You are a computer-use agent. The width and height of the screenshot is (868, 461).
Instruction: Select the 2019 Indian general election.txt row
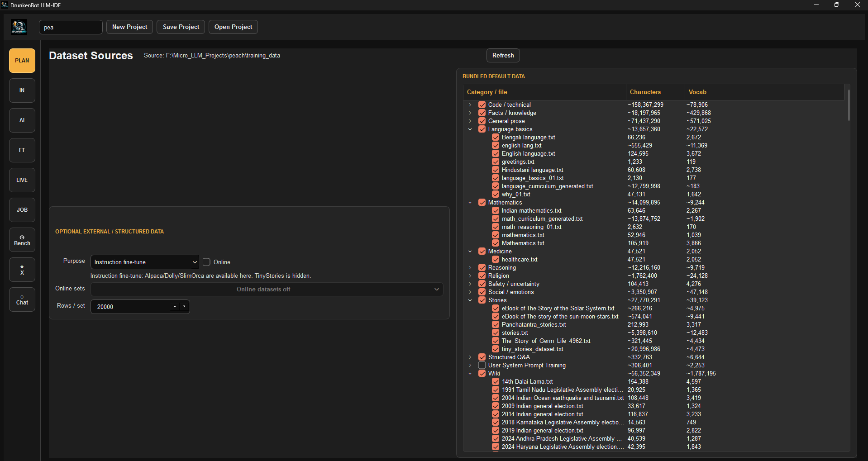point(653,430)
